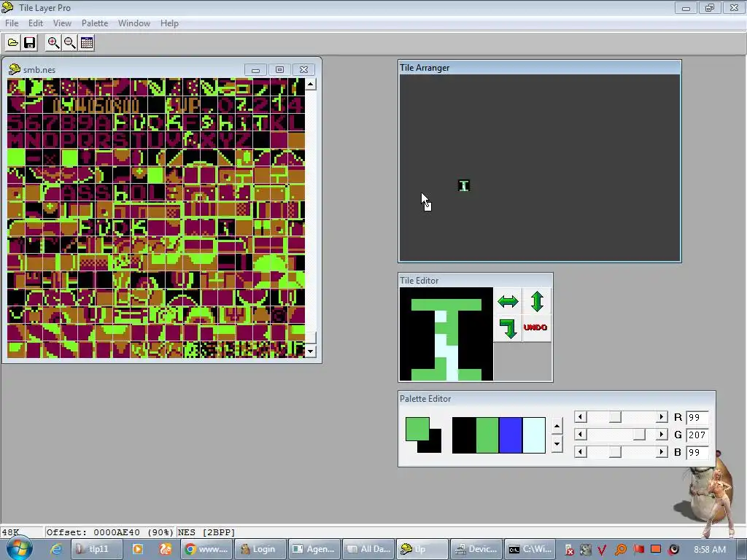The height and width of the screenshot is (560, 747).
Task: Undo the last tile edit
Action: 535,328
